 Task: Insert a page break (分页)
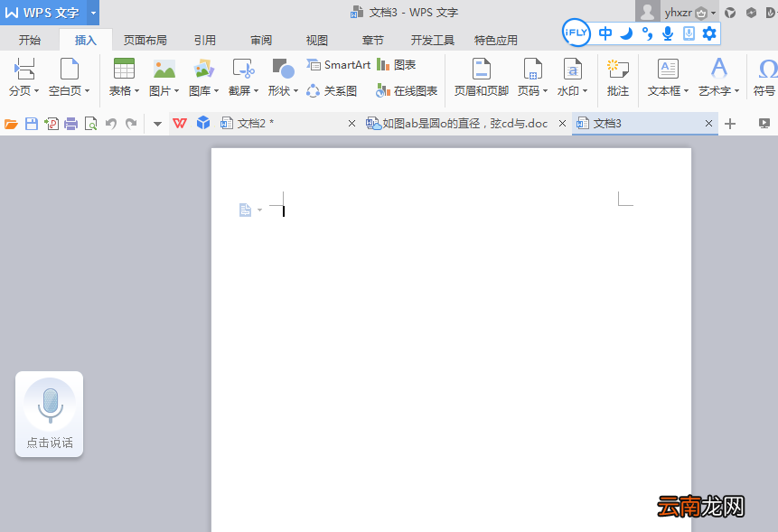23,77
